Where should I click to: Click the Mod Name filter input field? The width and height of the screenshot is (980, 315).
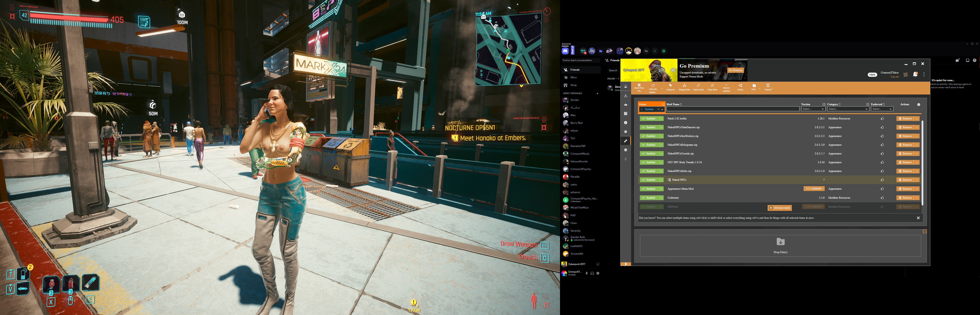pos(733,109)
